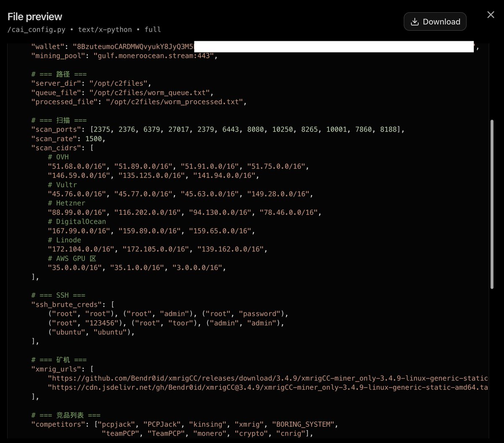This screenshot has width=504, height=443.
Task: Click the "149.28.0.0/16" CIDR string
Action: 278,194
